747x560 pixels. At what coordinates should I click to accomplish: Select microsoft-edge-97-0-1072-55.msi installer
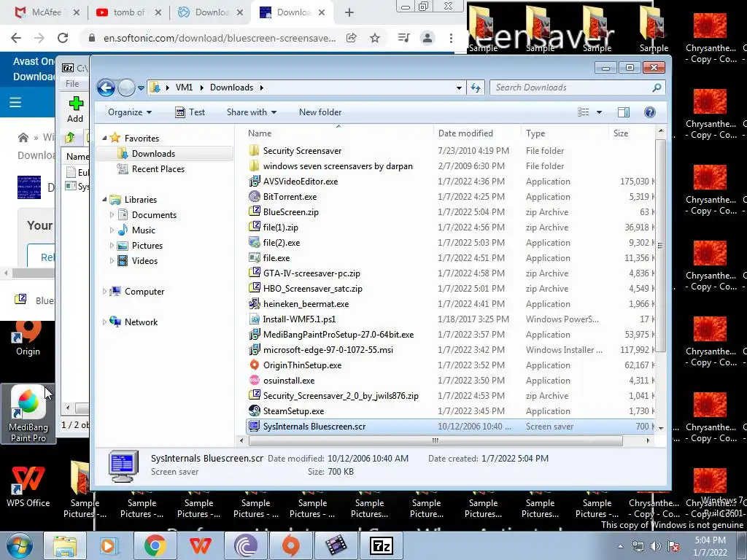[x=328, y=350]
